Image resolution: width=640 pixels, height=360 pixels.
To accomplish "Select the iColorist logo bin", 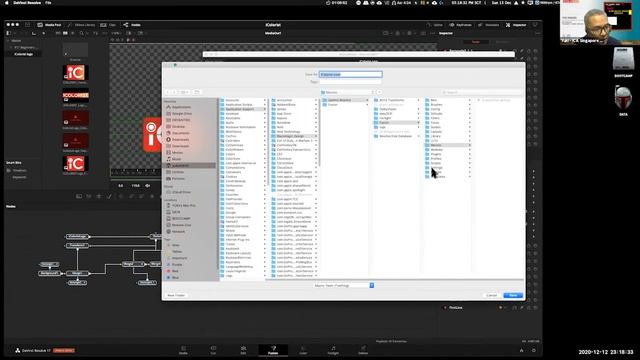I will pyautogui.click(x=24, y=54).
